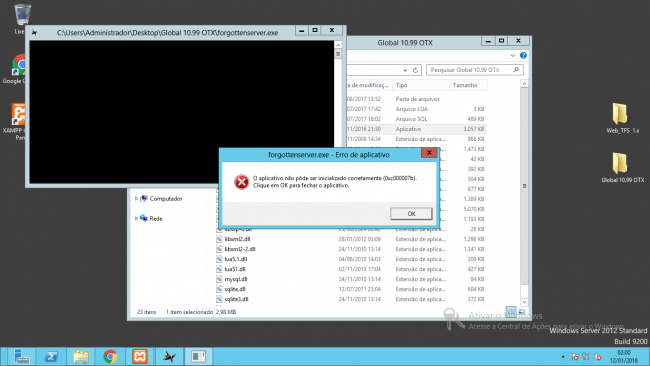The width and height of the screenshot is (650, 366).
Task: Click the volume tray icon
Action: [597, 356]
